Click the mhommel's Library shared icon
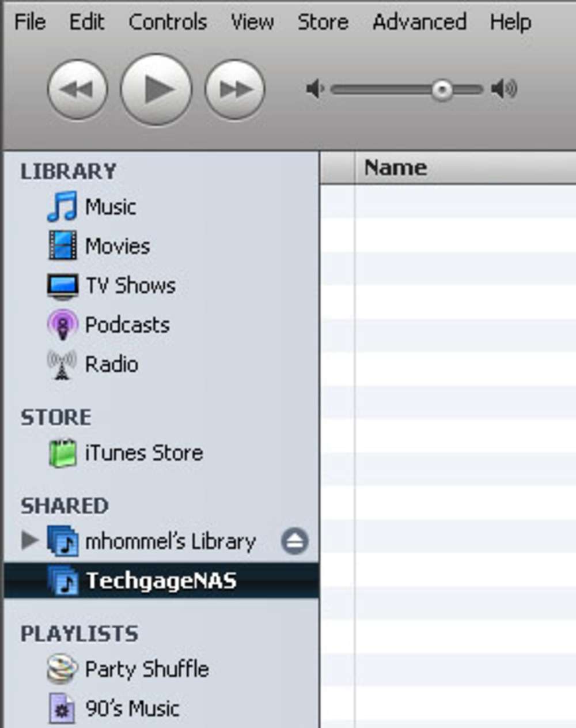This screenshot has width=576, height=728. 62,541
